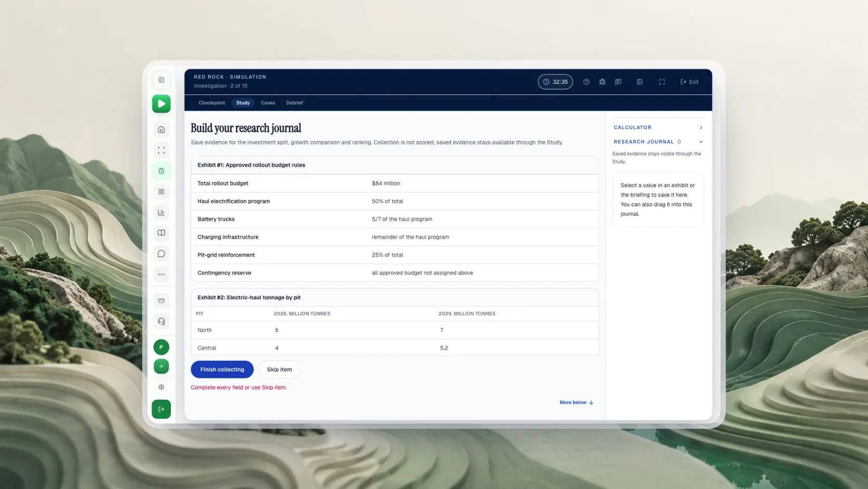The image size is (868, 489).
Task: Open the headset support icon
Action: [x=161, y=321]
